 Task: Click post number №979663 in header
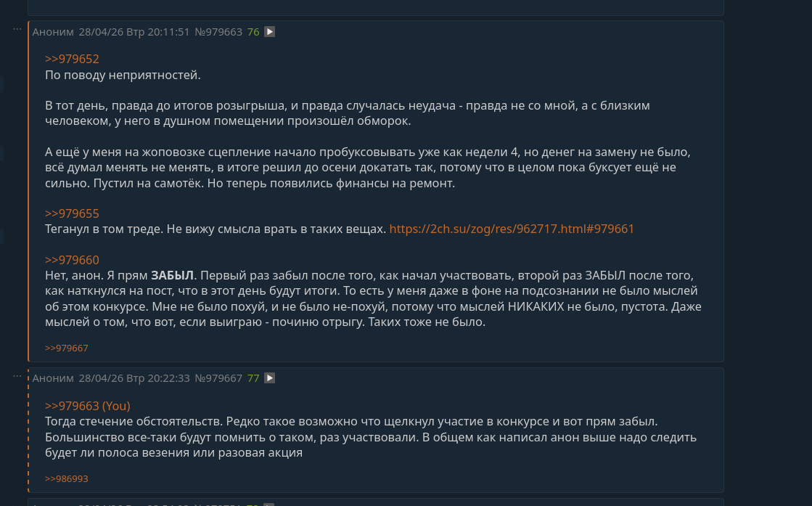pos(218,32)
